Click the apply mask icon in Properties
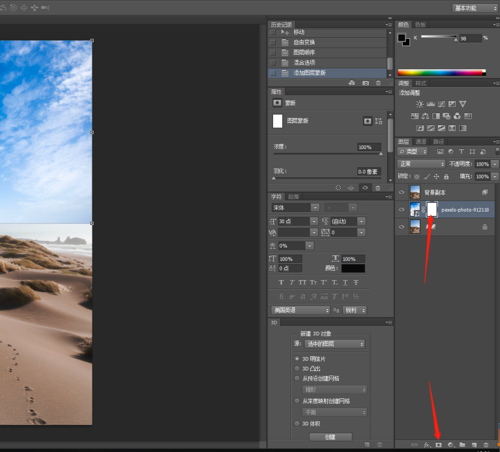500x452 pixels. [351, 188]
